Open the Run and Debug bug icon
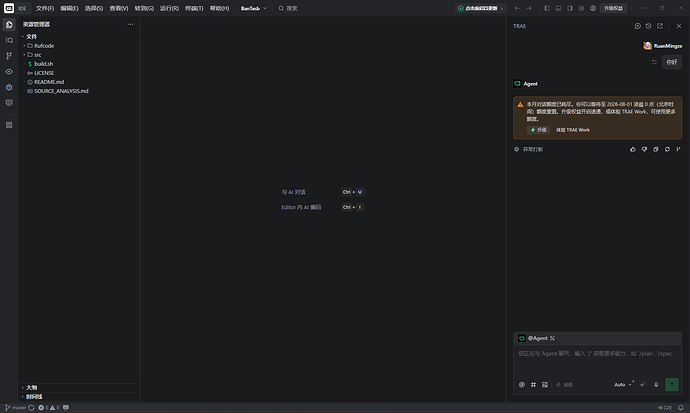Screen dimensions: 690x413 [x=9, y=87]
